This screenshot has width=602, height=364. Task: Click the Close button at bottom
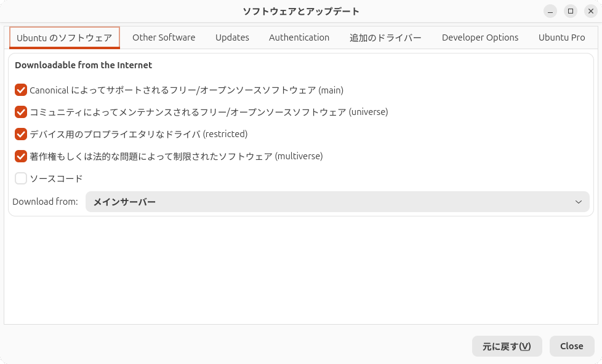click(571, 346)
